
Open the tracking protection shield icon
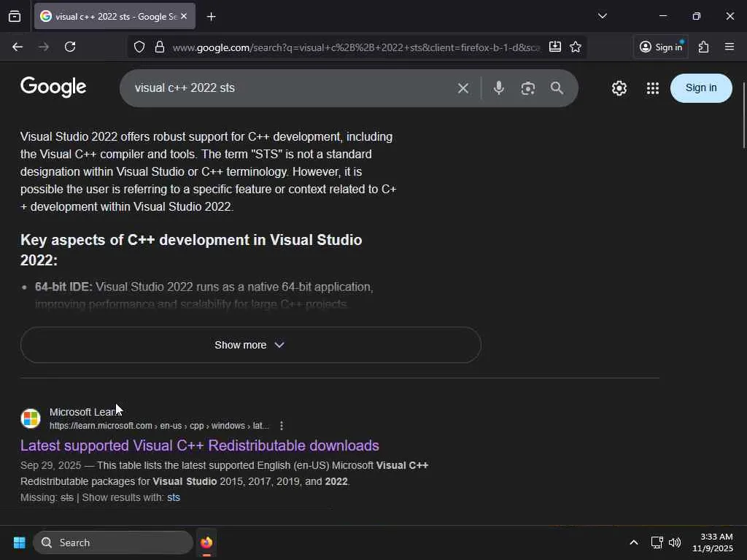tap(139, 47)
